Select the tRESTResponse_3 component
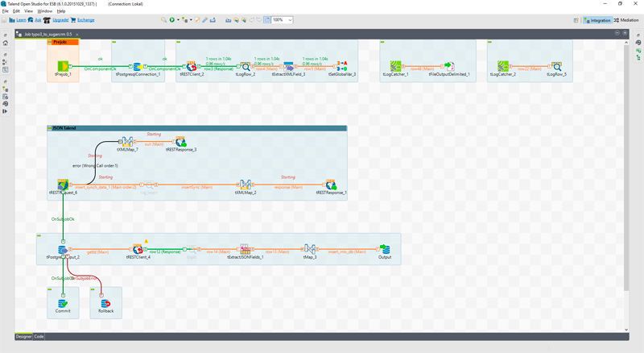This screenshot has height=353, width=644. click(x=180, y=142)
